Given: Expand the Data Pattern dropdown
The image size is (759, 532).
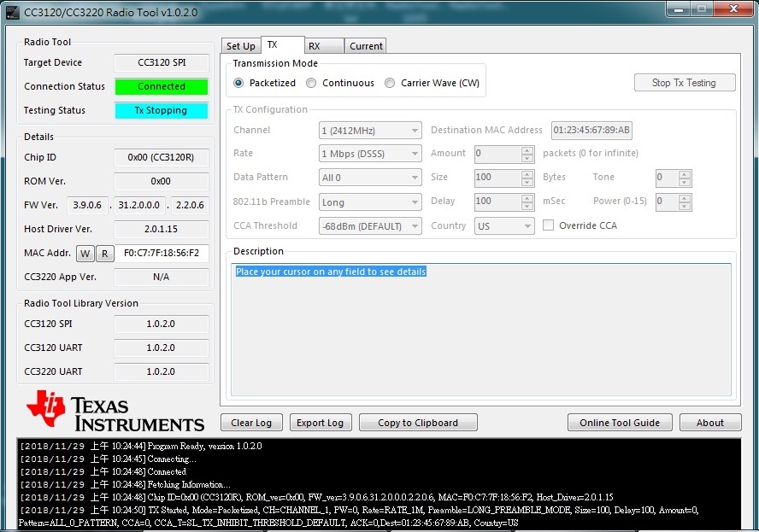Looking at the screenshot, I should point(370,178).
